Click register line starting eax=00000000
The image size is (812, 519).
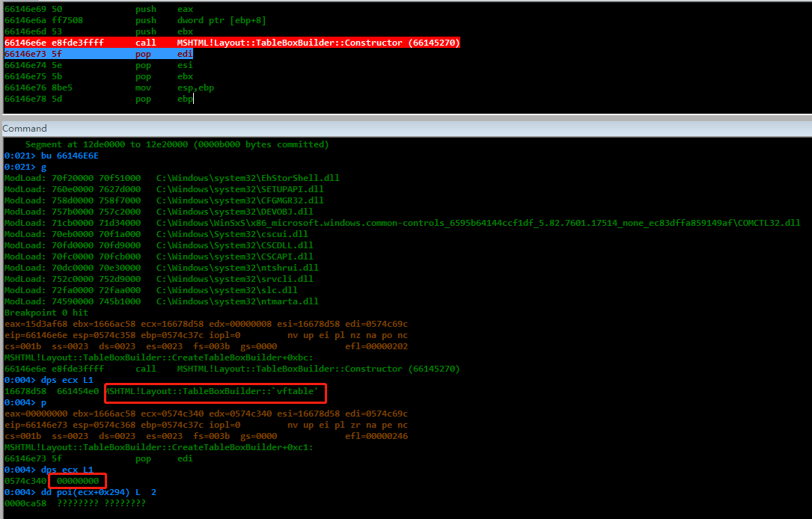[206, 414]
